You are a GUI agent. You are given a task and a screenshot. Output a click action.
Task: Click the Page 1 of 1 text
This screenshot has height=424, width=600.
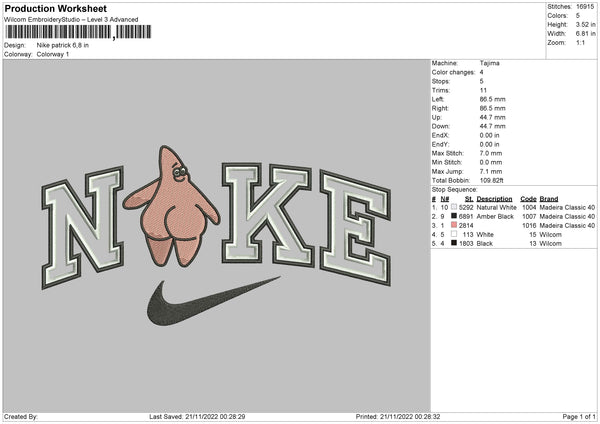pyautogui.click(x=579, y=416)
